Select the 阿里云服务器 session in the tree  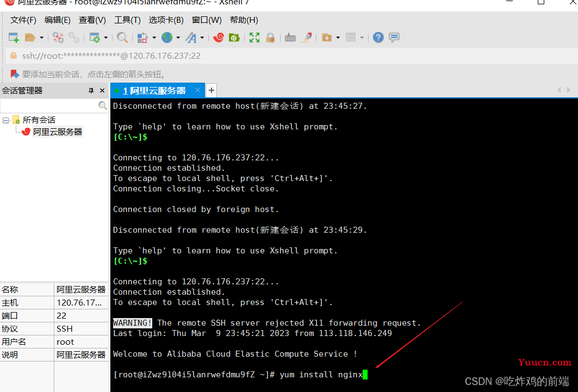(58, 132)
